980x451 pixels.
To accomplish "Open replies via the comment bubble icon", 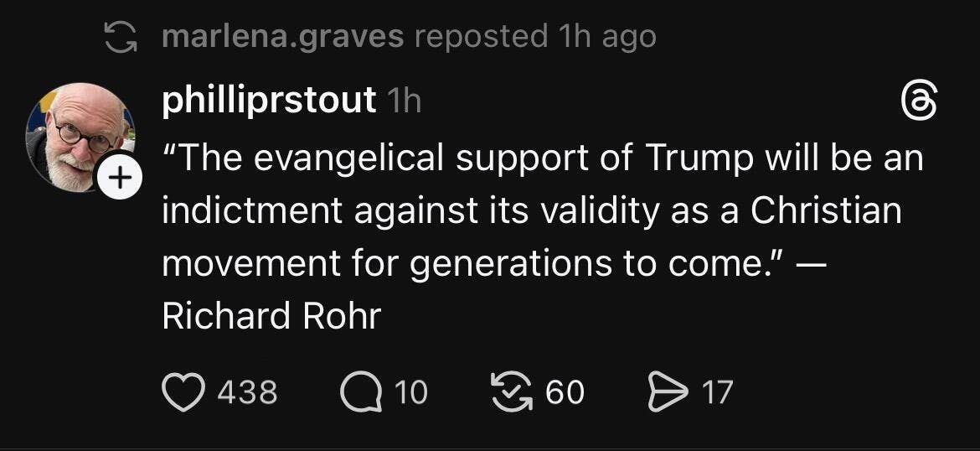I will click(x=359, y=392).
